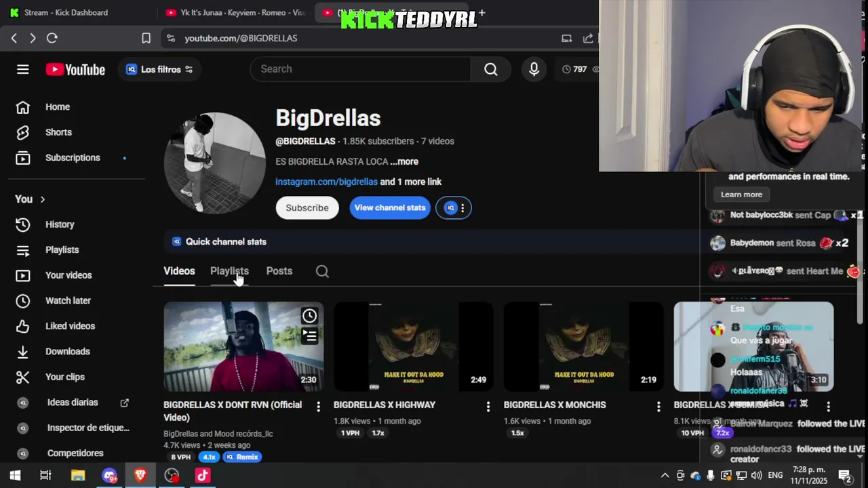Image resolution: width=868 pixels, height=488 pixels.
Task: Open Windows notification center icon
Action: [x=845, y=475]
